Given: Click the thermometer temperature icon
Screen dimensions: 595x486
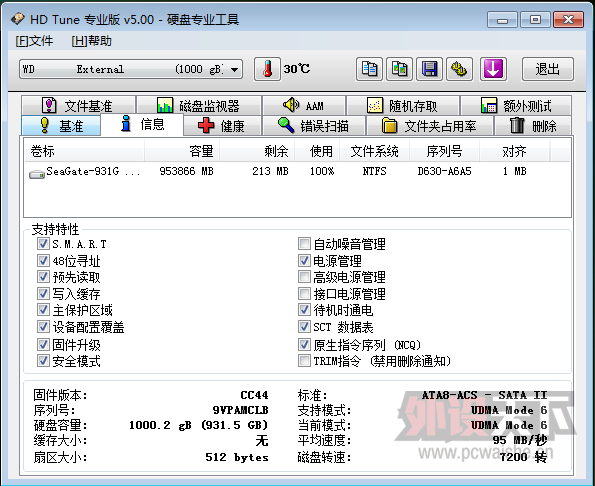Looking at the screenshot, I should (x=268, y=69).
